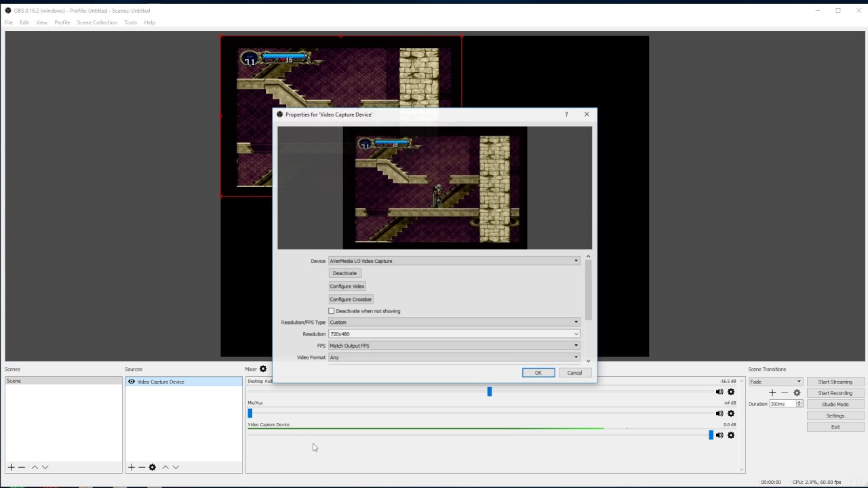The image size is (868, 488).
Task: Open the Profile menu
Action: point(62,22)
